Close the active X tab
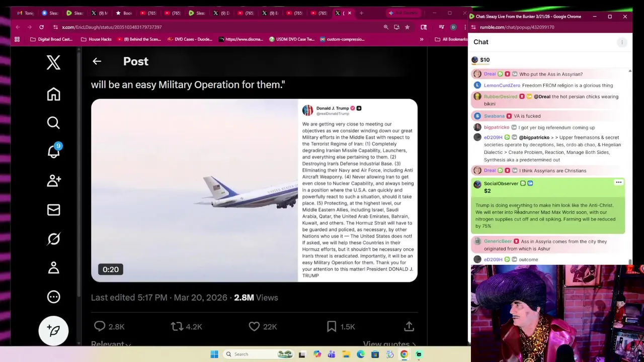 (350, 13)
